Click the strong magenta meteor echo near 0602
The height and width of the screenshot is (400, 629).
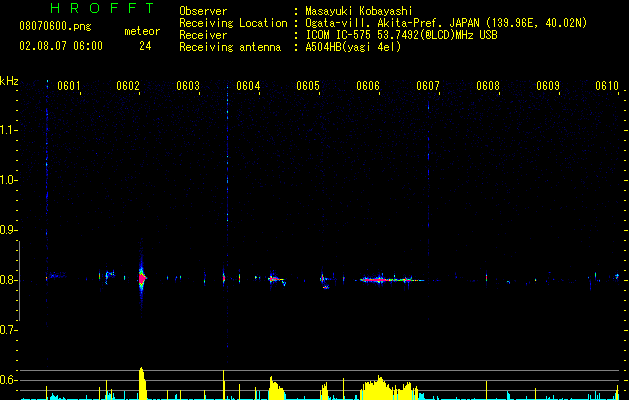(x=142, y=278)
